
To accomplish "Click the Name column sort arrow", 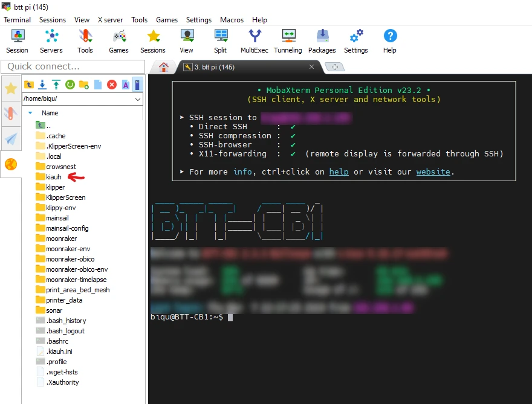I will 30,113.
